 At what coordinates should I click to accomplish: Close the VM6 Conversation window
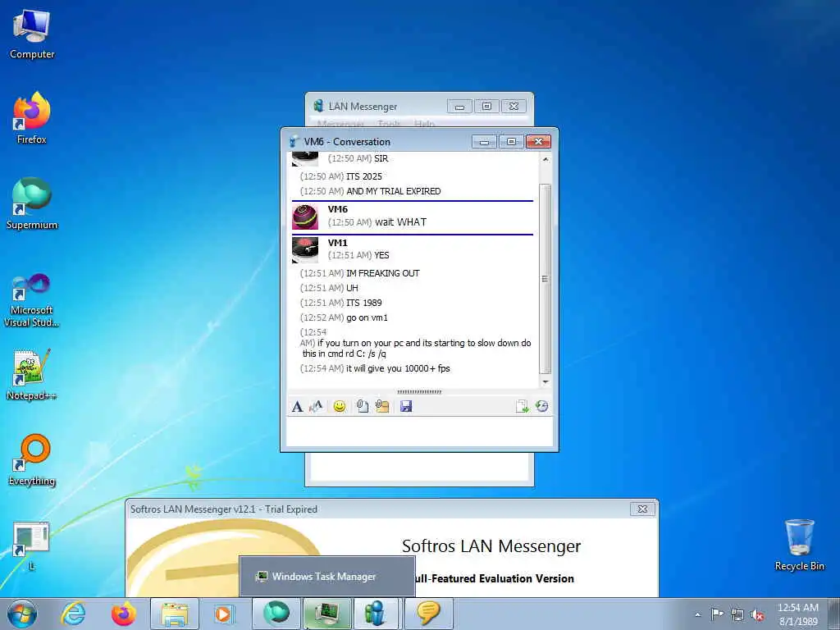pos(538,141)
